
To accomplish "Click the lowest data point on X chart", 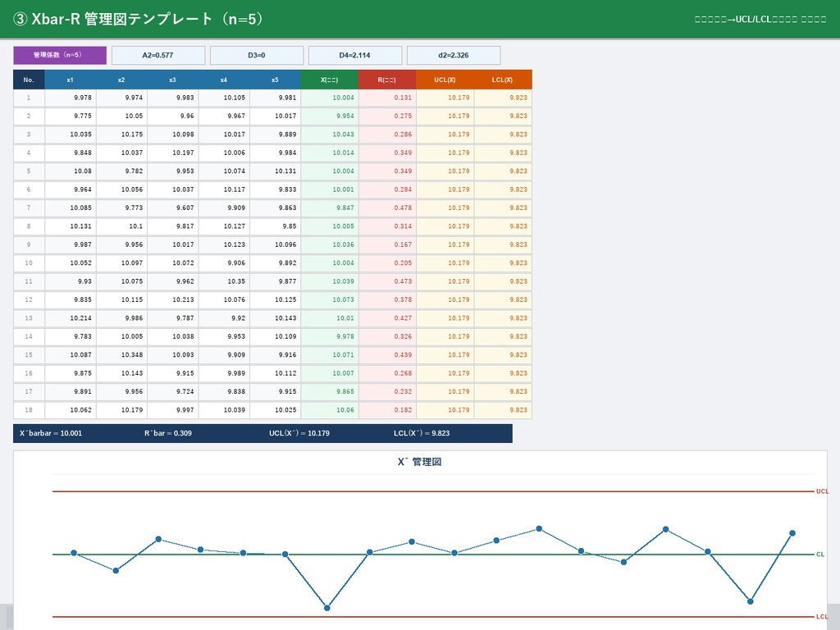I will pos(326,608).
